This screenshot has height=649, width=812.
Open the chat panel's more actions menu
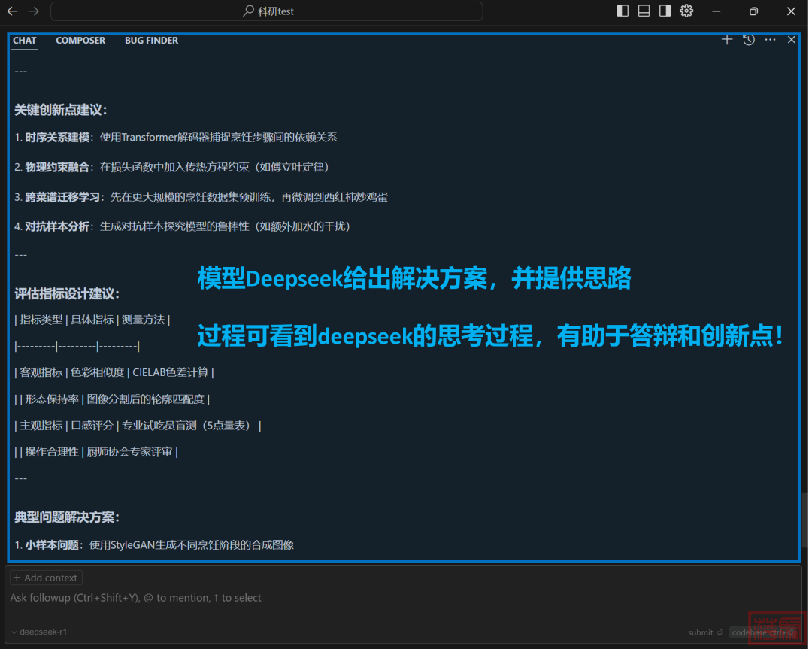pyautogui.click(x=770, y=40)
